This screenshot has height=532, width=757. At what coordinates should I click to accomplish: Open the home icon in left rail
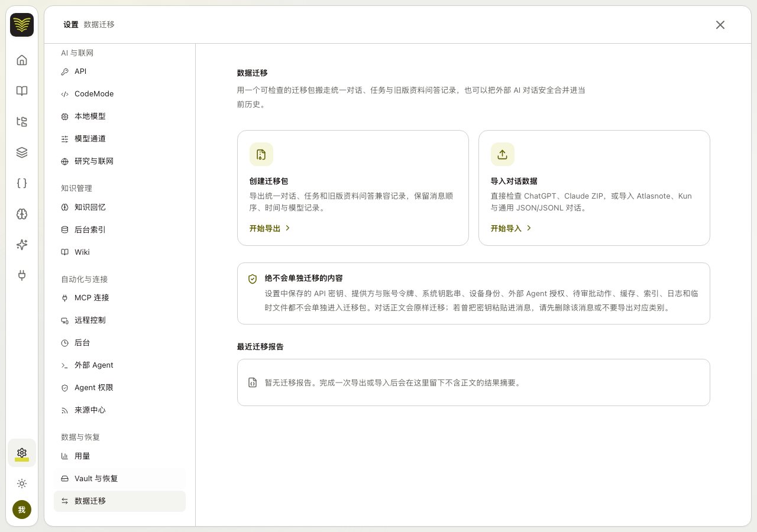(x=22, y=60)
